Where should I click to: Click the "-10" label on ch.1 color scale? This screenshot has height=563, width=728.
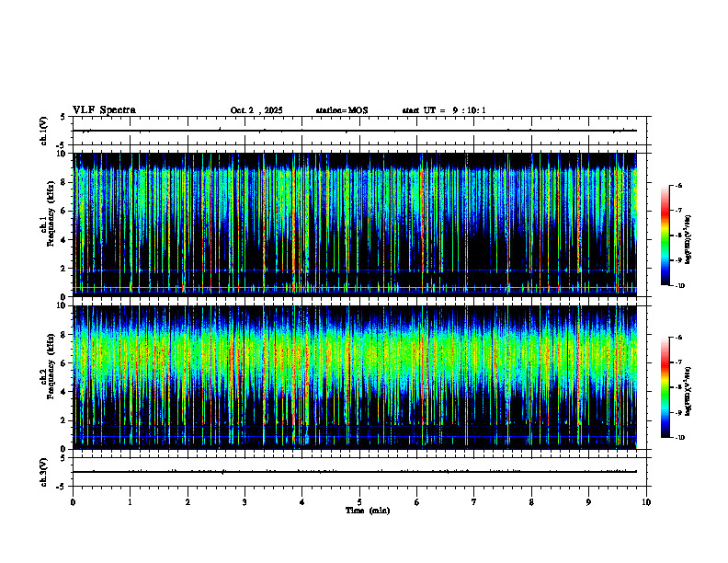(680, 286)
